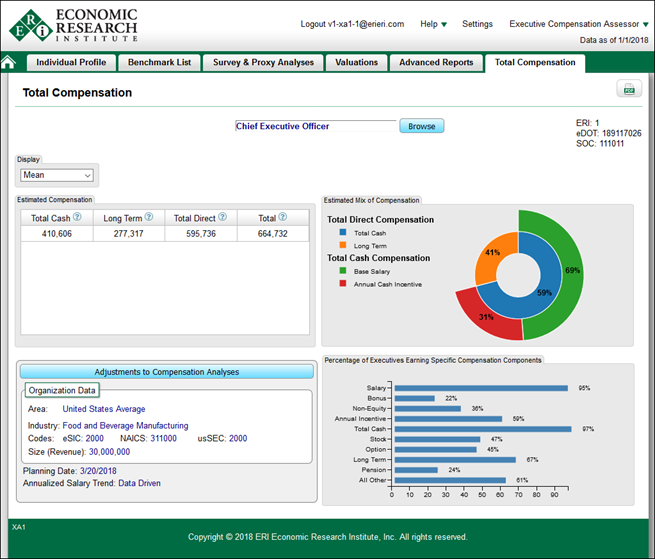Click the Total Cash help icon
The width and height of the screenshot is (655, 559).
coord(77,217)
